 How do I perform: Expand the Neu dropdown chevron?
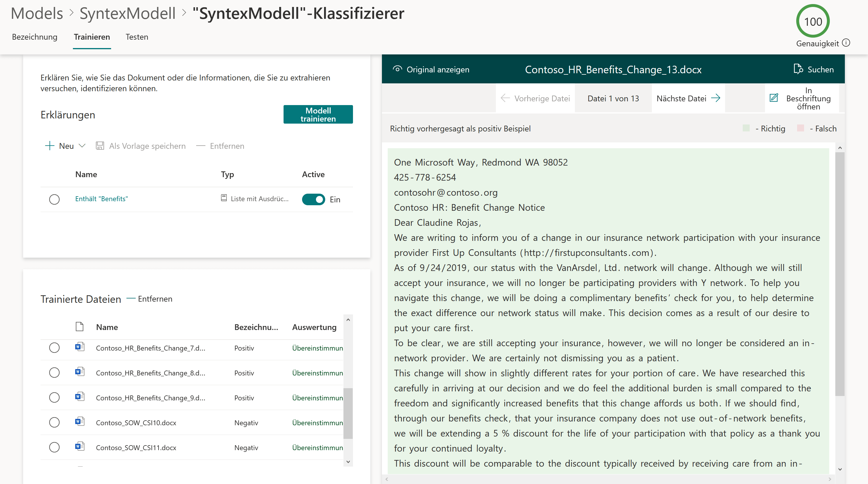[82, 146]
